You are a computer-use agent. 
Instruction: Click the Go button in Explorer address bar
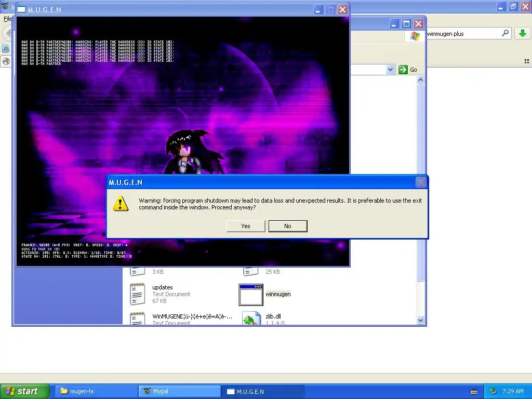point(408,70)
